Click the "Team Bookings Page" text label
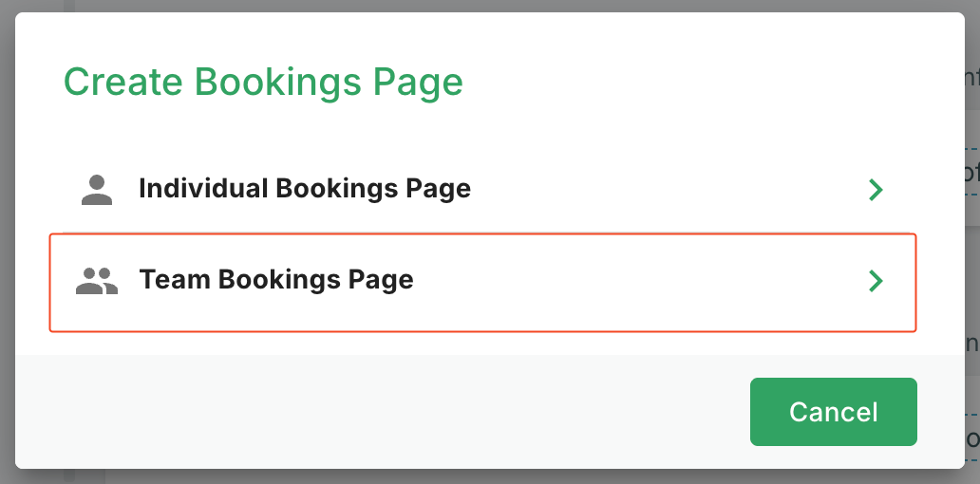 point(275,280)
